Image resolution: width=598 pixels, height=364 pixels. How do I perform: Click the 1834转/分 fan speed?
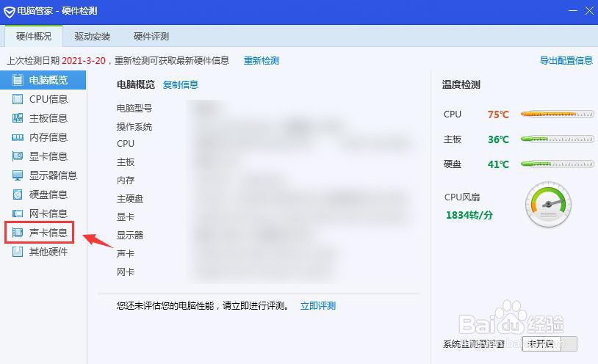pos(469,215)
